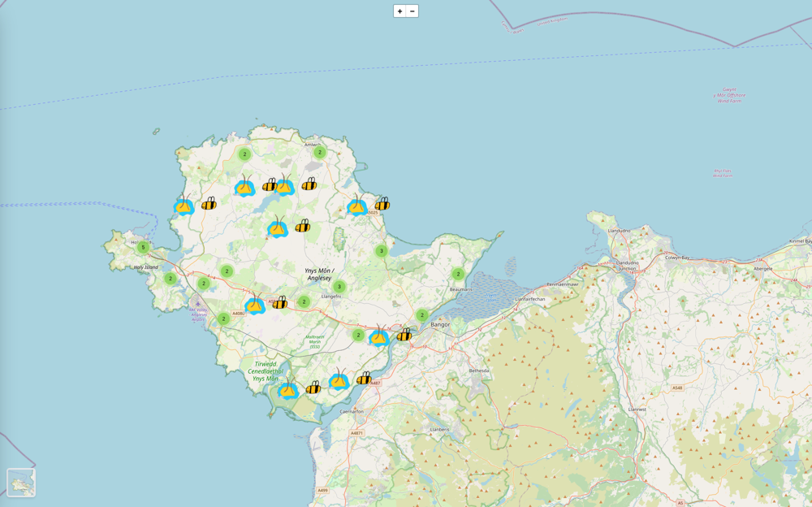Screen dimensions: 812x507
Task: Open the overview map thumbnail in the corner
Action: click(21, 483)
